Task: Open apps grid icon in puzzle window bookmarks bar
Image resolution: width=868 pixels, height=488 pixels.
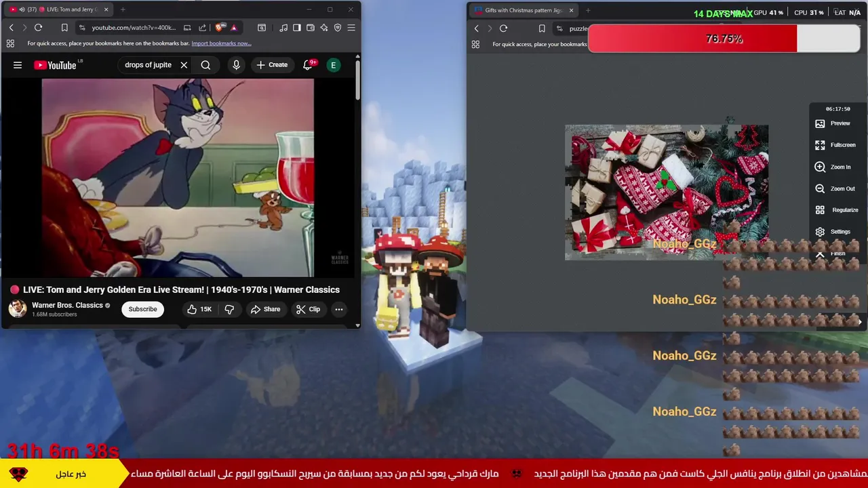Action: 475,44
